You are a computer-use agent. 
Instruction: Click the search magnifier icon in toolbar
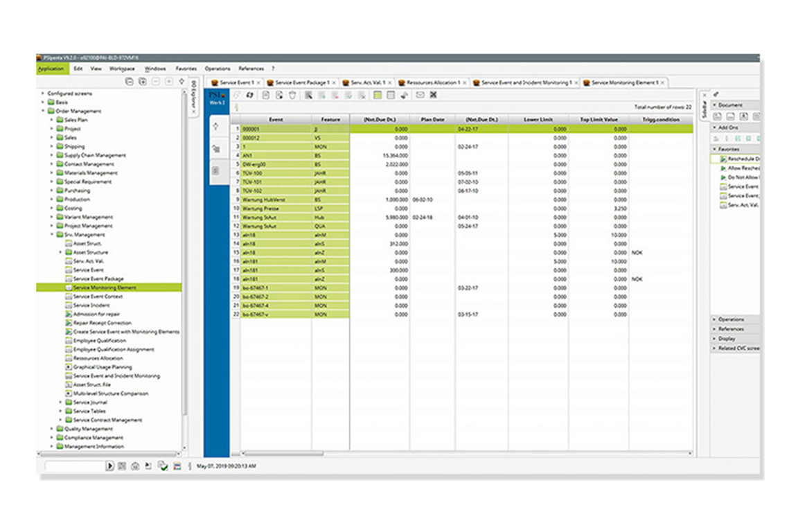point(308,95)
